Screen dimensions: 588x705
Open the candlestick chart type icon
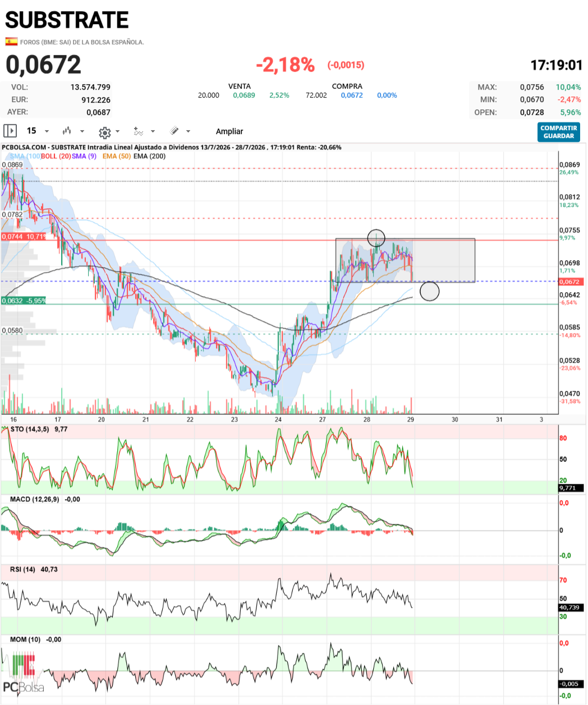[67, 131]
